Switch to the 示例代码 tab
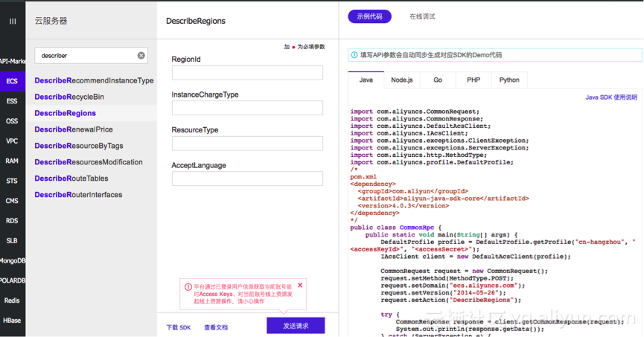Image resolution: width=644 pixels, height=337 pixels. pyautogui.click(x=369, y=16)
